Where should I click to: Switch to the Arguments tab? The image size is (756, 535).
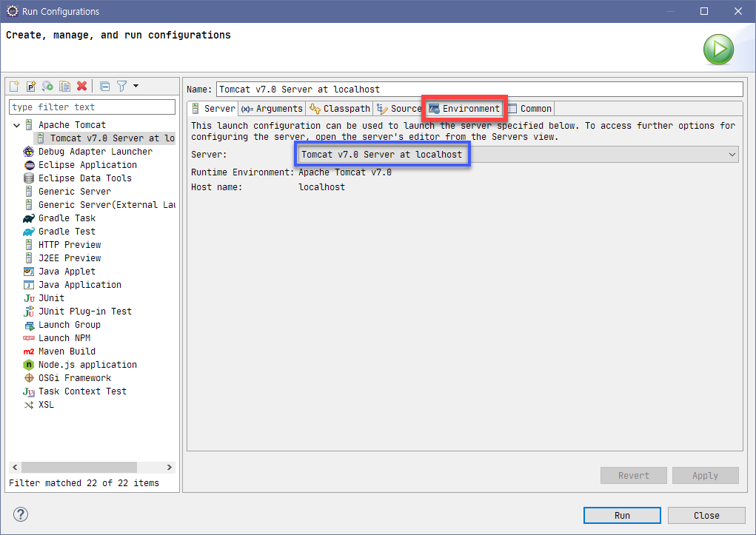click(x=272, y=109)
